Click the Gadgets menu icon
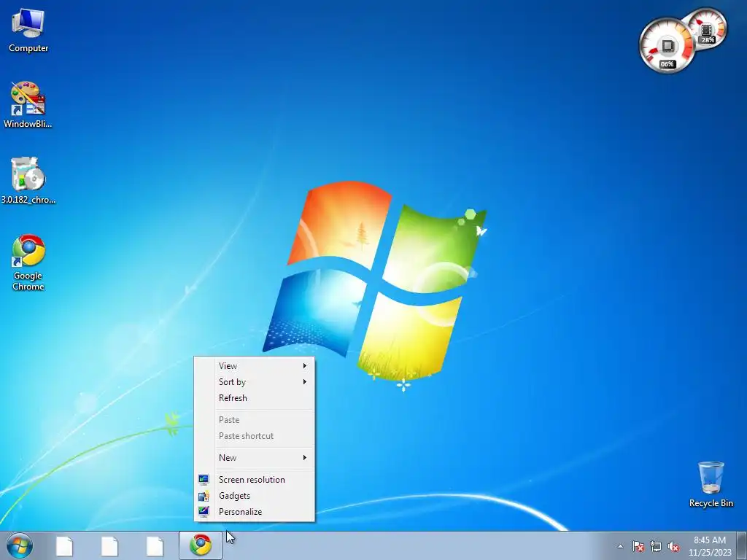The height and width of the screenshot is (560, 747). [204, 496]
